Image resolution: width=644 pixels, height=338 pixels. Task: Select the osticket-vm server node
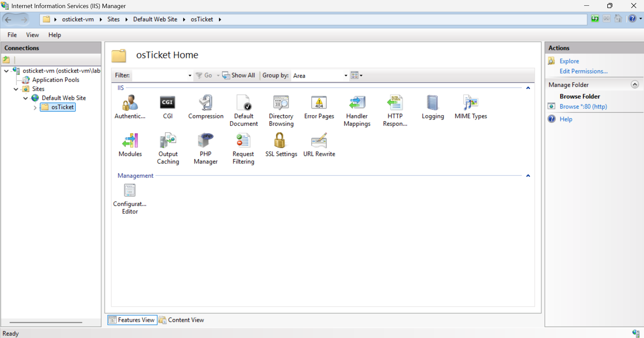point(61,71)
